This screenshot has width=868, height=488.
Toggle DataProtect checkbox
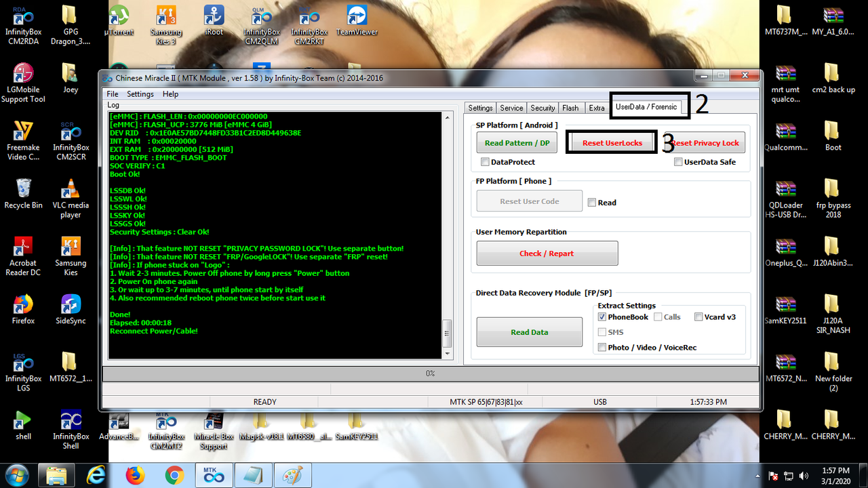coord(485,162)
